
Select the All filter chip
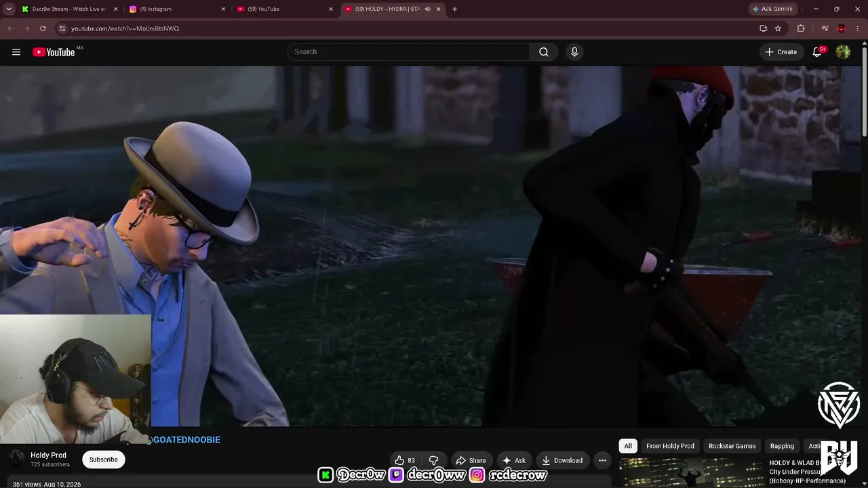coord(628,446)
